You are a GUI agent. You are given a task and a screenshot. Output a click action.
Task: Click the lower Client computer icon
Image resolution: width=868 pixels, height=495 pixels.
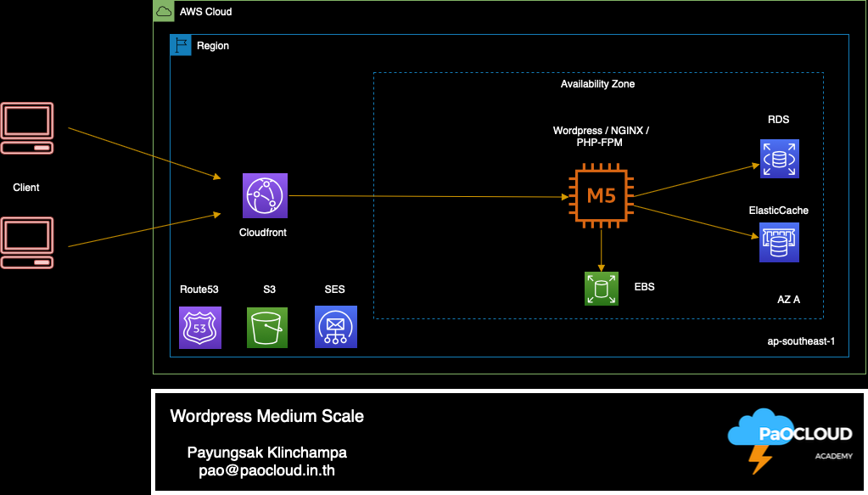pos(27,243)
